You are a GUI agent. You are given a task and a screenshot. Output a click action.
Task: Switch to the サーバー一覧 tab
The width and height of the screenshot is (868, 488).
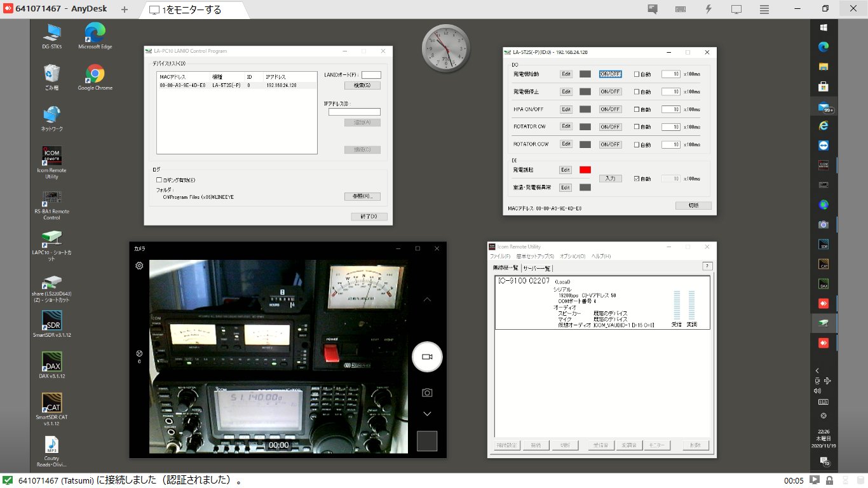[536, 268]
